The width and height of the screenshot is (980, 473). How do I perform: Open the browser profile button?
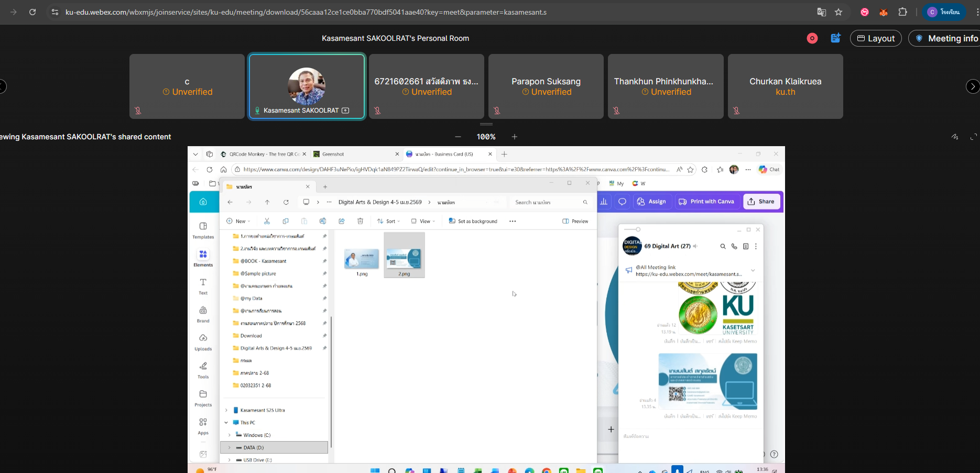pos(943,12)
